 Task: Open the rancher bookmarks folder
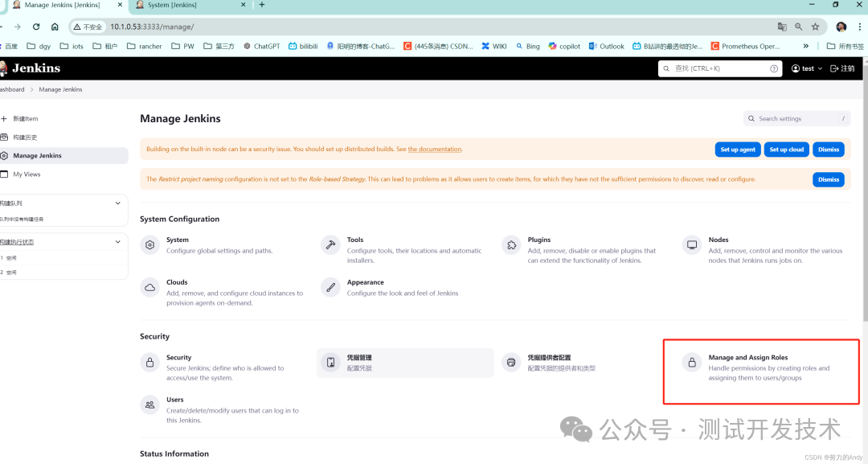click(x=145, y=47)
